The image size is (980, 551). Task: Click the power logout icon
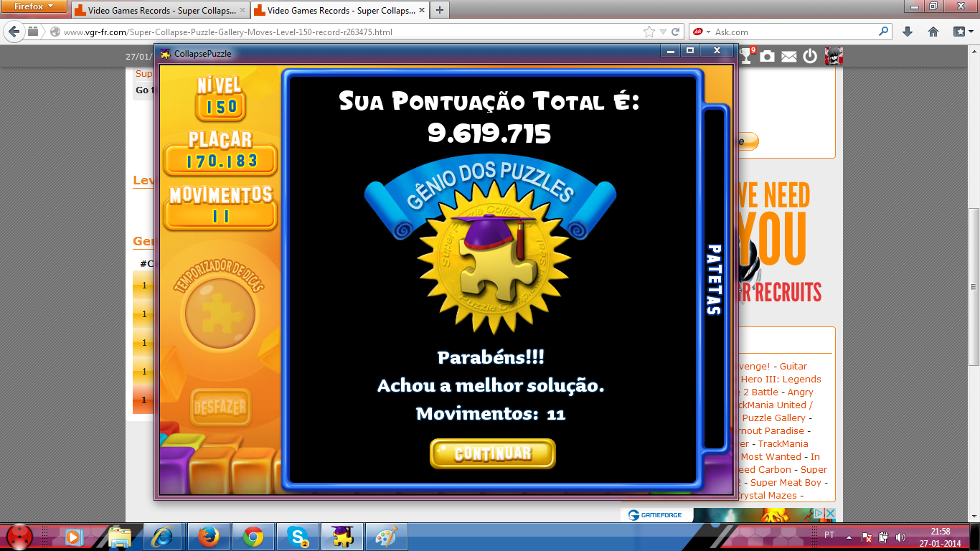[x=810, y=56]
